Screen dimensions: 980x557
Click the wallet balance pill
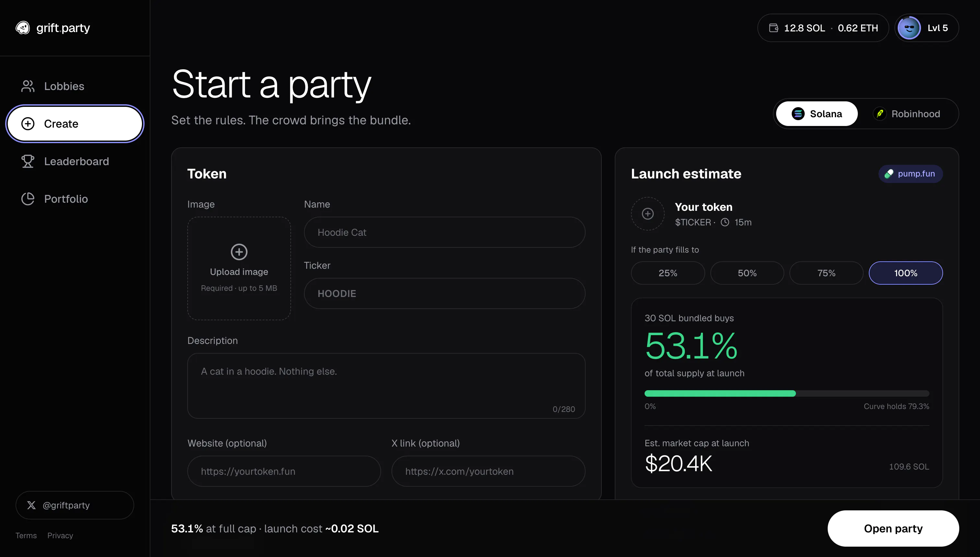(823, 28)
